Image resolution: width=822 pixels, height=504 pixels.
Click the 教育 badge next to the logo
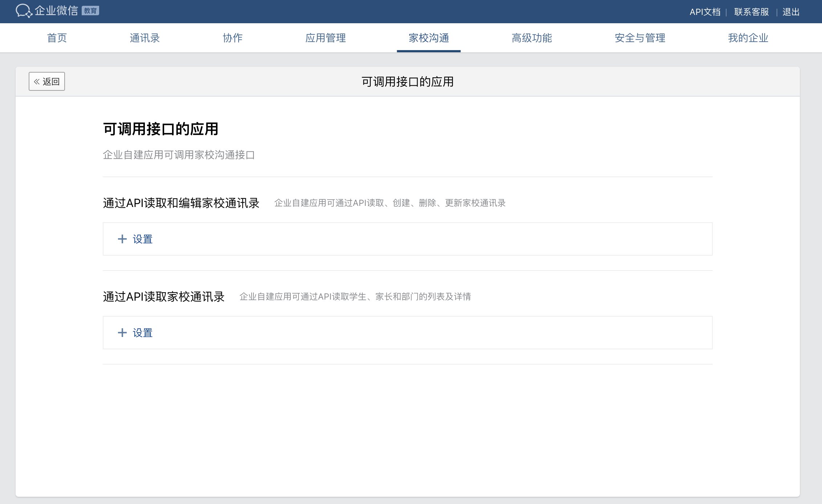coord(90,11)
